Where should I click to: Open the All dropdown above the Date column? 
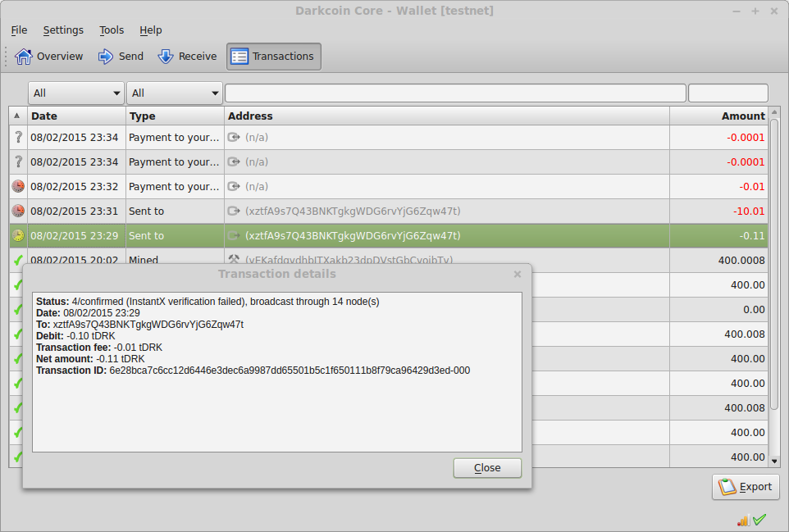click(x=76, y=93)
